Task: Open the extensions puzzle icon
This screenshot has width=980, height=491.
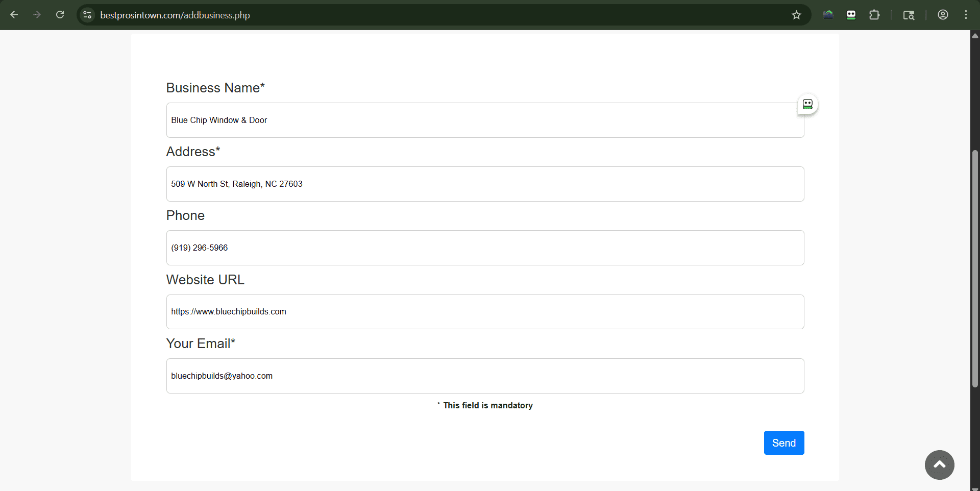Action: click(x=874, y=15)
